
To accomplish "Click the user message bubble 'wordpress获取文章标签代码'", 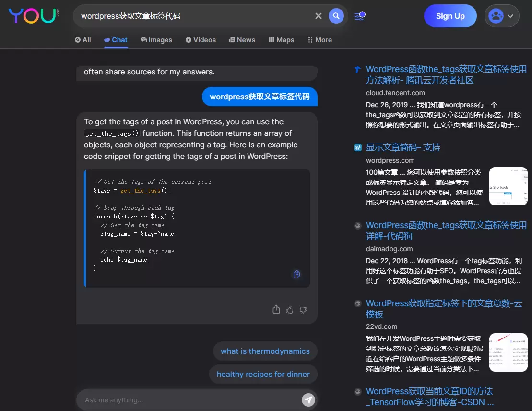I will (260, 97).
